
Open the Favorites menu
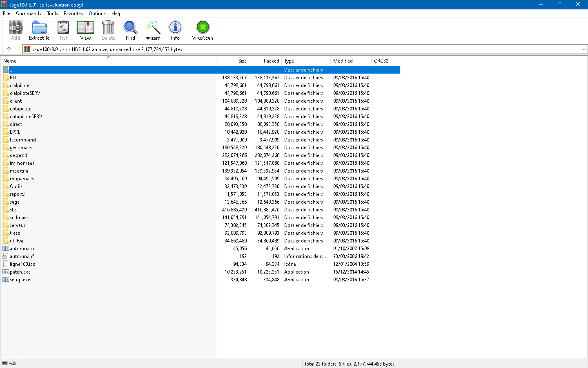[73, 13]
